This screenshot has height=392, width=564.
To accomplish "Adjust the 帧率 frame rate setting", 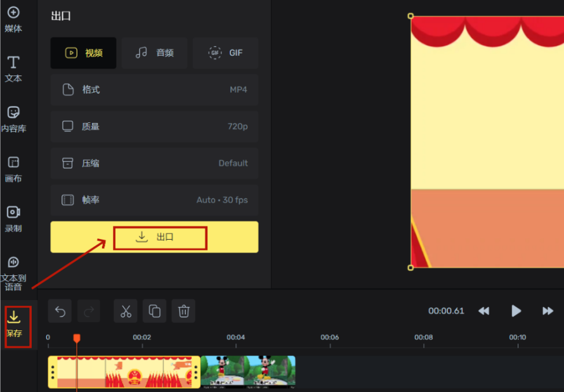I will coord(154,200).
